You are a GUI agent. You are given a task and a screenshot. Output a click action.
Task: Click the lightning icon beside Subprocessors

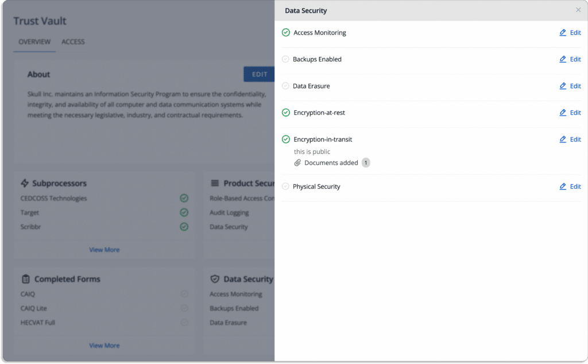tap(25, 183)
